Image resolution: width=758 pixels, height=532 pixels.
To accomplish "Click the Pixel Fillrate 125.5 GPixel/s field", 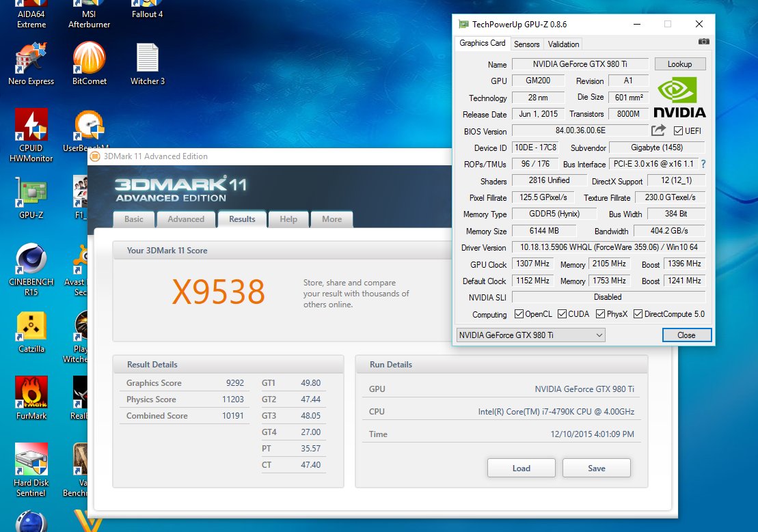I will click(x=543, y=197).
